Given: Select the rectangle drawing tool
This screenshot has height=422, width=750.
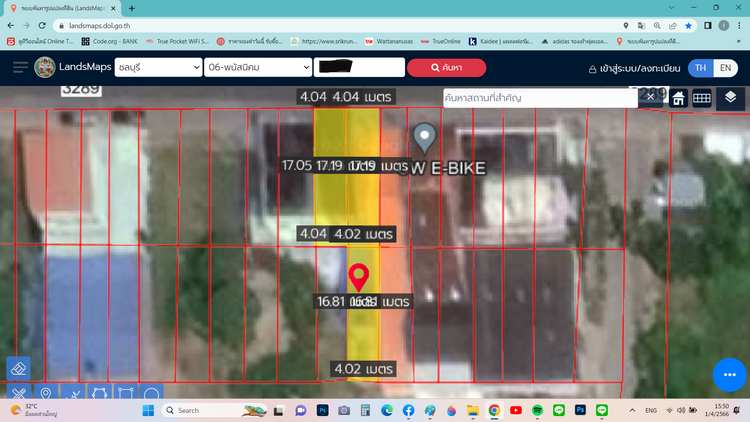Looking at the screenshot, I should pos(125,394).
